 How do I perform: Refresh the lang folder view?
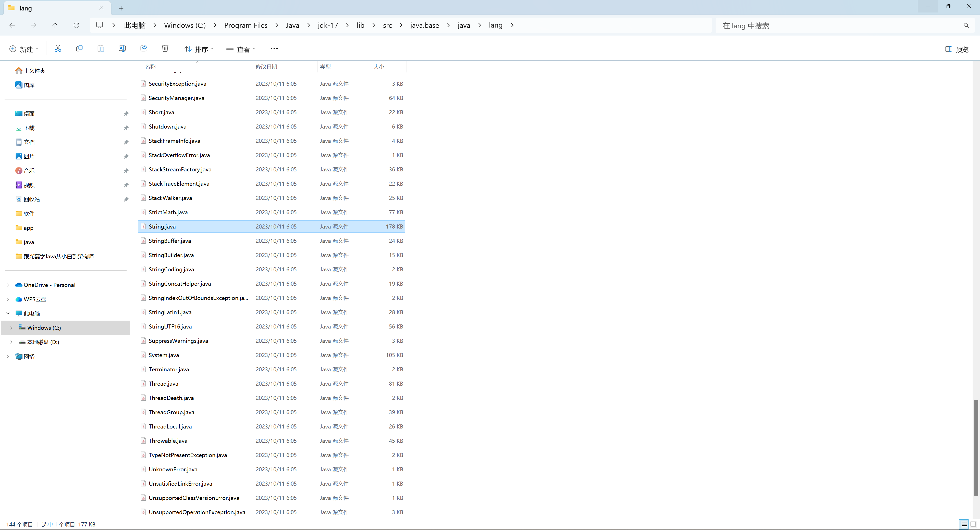(x=77, y=25)
